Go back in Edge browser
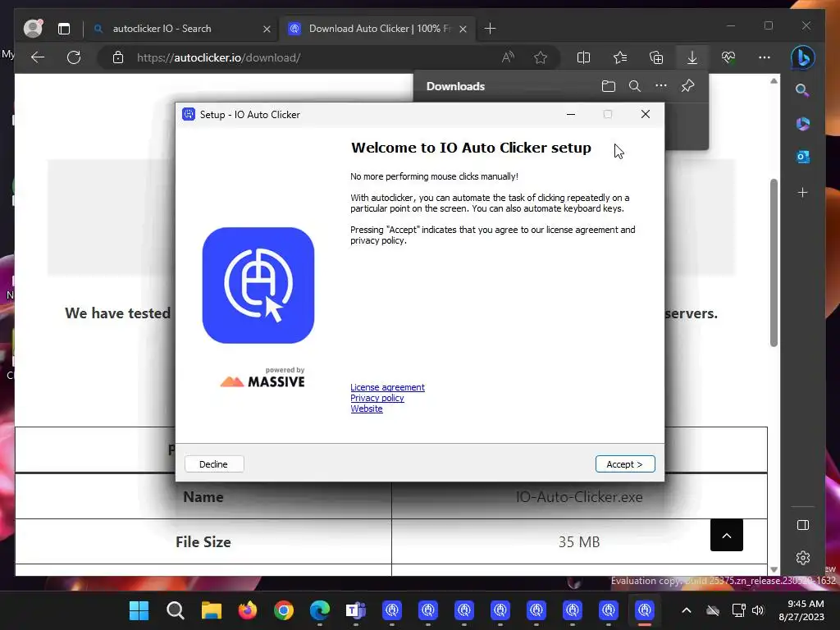840x630 pixels. coord(38,57)
